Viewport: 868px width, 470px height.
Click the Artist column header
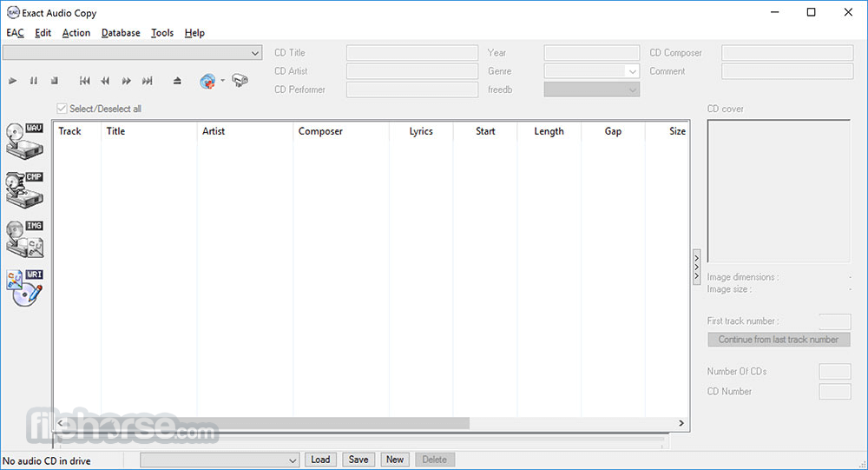246,131
